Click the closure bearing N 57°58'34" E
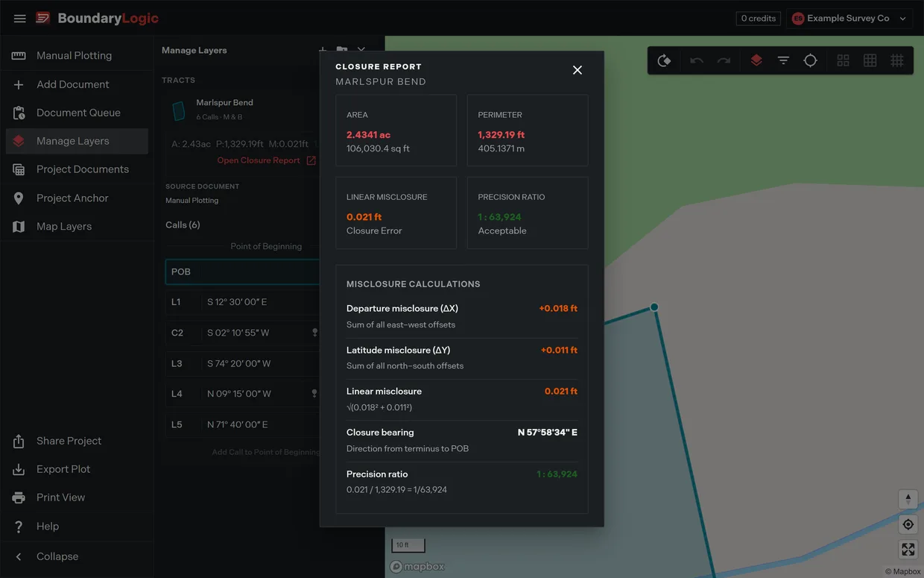Viewport: 924px width, 578px height. coord(548,432)
